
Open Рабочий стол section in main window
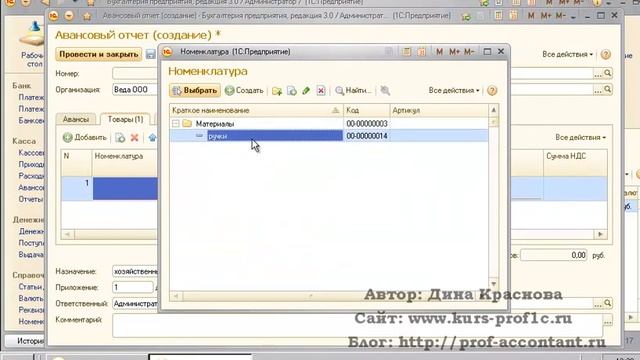coord(33,45)
